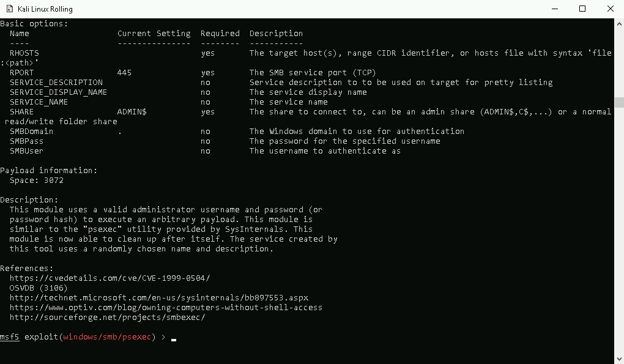Click the scrollbar up arrow
The width and height of the screenshot is (624, 364).
click(x=619, y=24)
